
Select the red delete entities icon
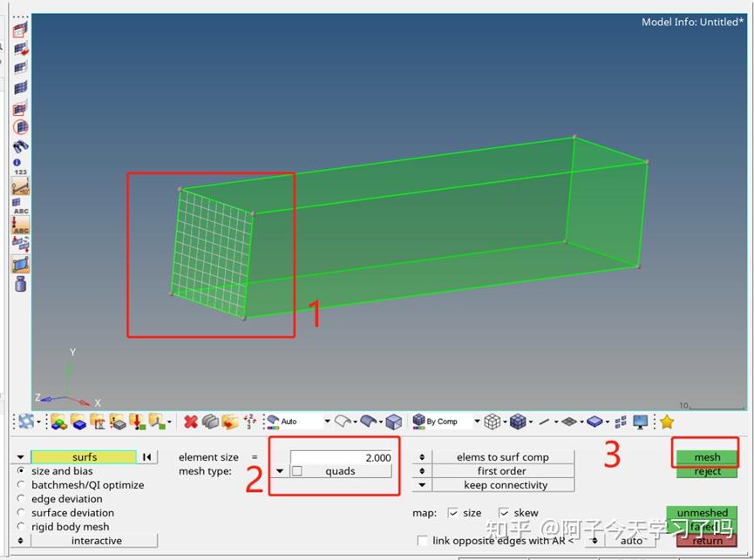[x=192, y=421]
